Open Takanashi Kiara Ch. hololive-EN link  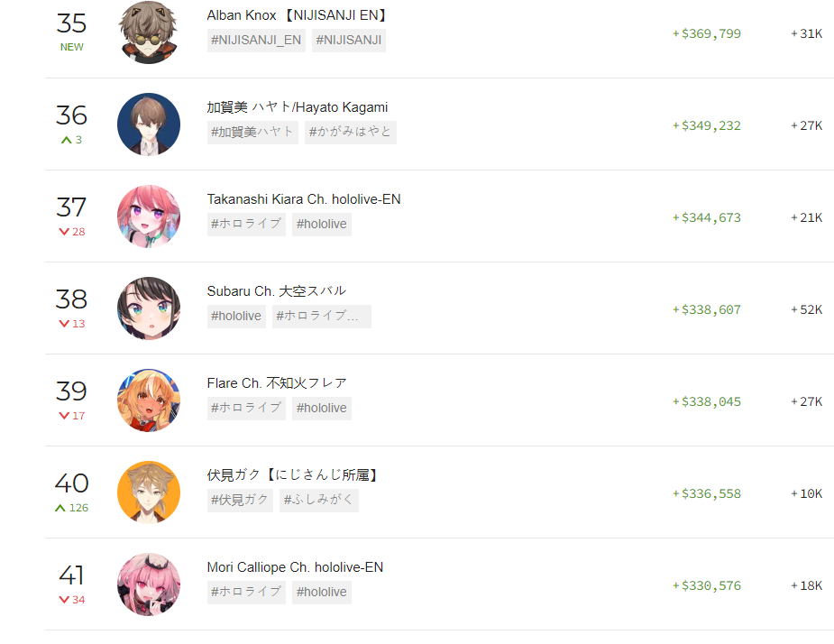(304, 199)
